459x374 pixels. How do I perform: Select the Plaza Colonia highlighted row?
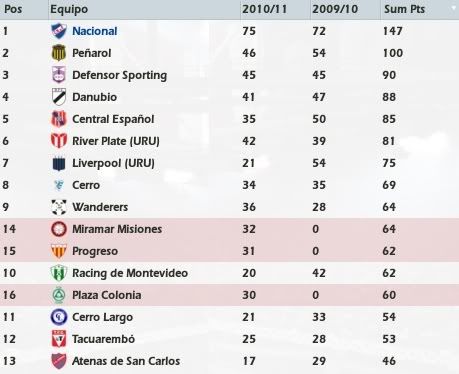pyautogui.click(x=229, y=295)
